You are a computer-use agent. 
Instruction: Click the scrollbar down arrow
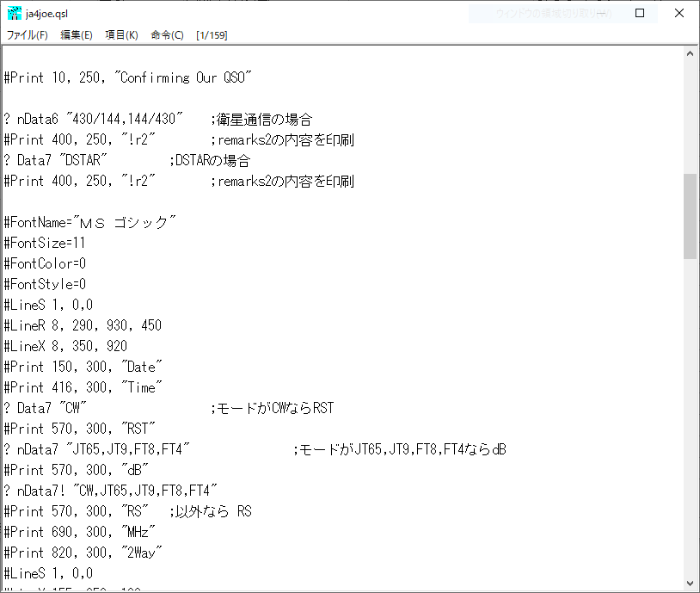[x=690, y=584]
